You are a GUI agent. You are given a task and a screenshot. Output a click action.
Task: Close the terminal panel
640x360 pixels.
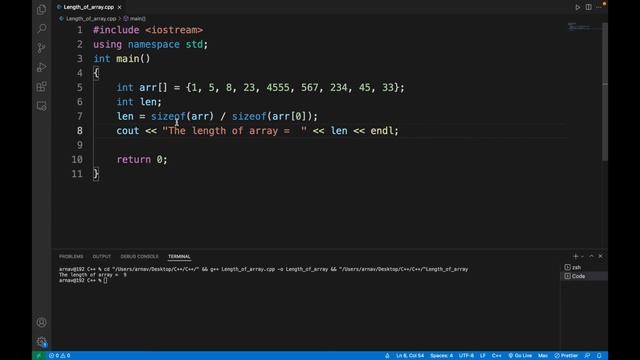pos(600,256)
